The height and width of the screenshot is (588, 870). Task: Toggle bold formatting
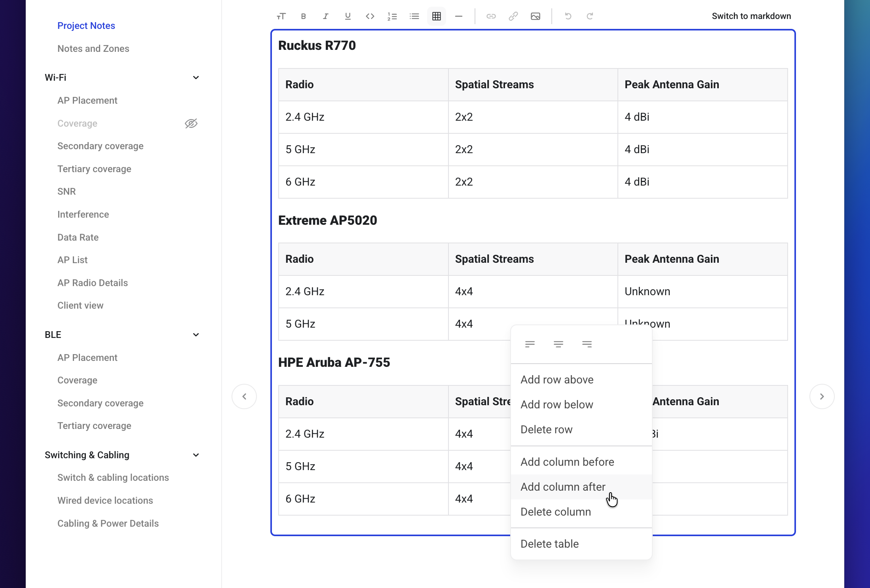pos(304,16)
